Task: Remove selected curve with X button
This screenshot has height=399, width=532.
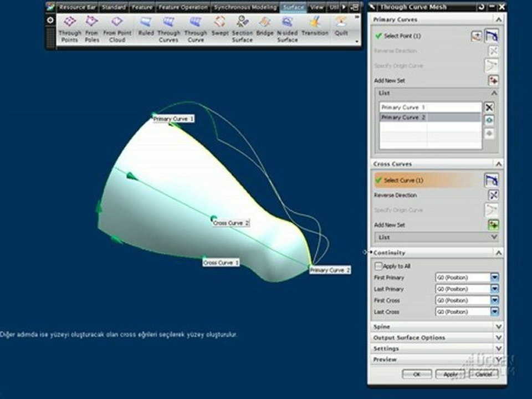Action: 489,108
